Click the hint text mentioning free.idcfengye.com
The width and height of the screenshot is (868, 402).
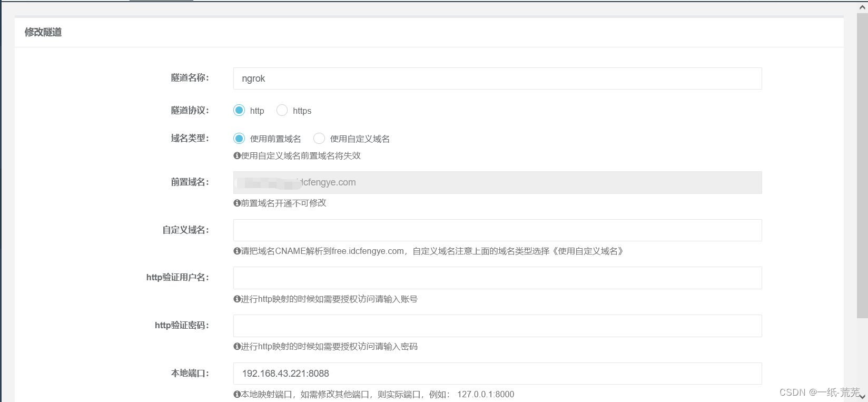(x=433, y=251)
